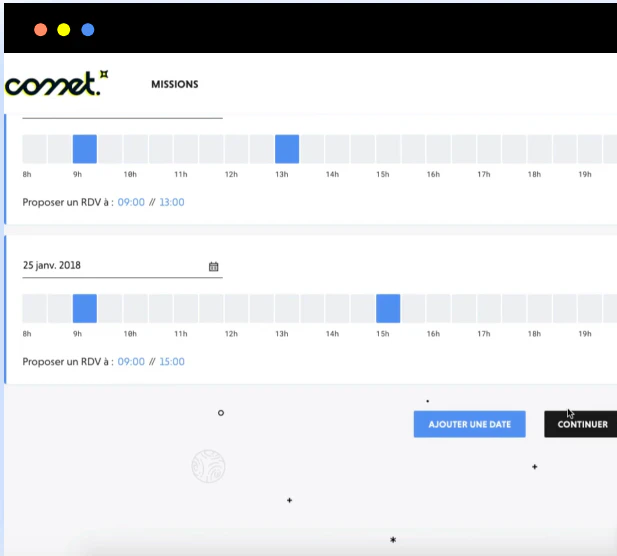617x556 pixels.
Task: Deselect the blue 9h slot in the 25 janv. row
Action: tap(85, 308)
